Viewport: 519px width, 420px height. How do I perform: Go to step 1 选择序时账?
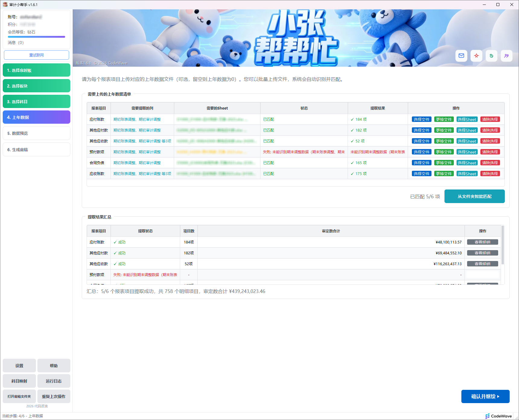coord(37,70)
